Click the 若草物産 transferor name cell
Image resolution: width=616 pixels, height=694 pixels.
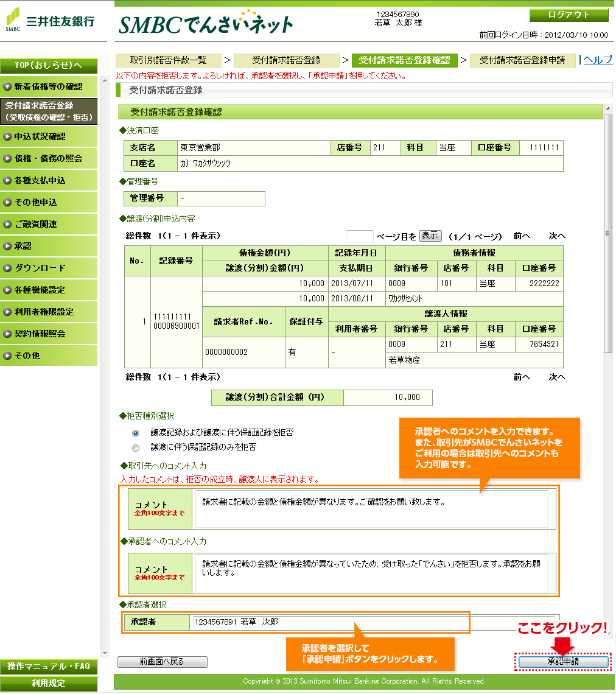click(474, 360)
